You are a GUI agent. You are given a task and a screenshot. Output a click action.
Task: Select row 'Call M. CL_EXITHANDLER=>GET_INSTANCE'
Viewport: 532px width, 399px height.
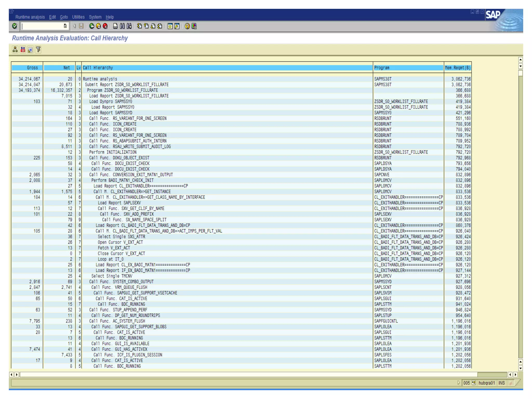coord(241,192)
